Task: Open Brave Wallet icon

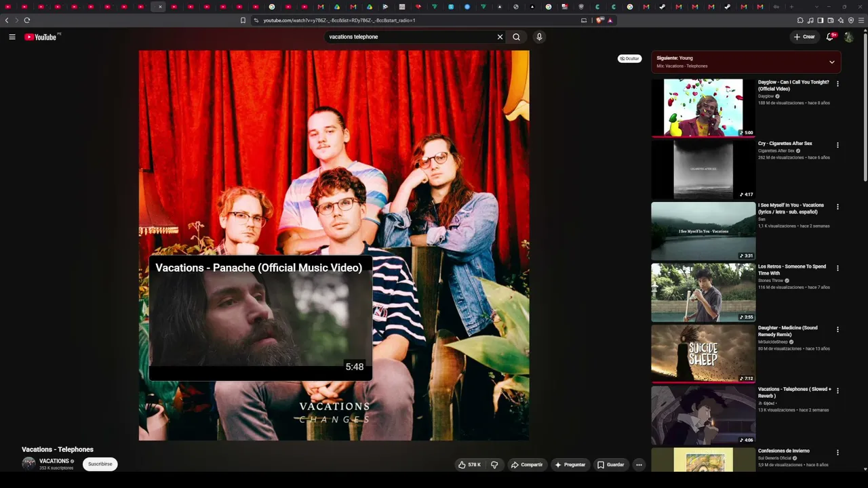Action: pyautogui.click(x=831, y=20)
